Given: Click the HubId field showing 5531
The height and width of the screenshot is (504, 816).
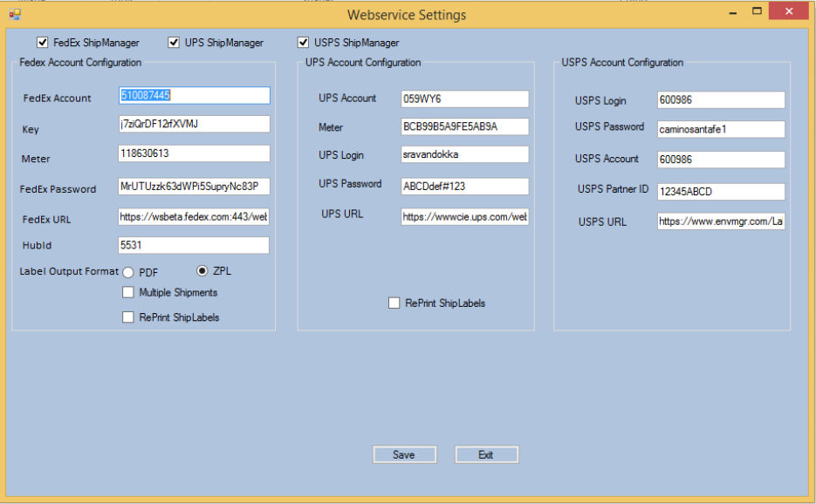Looking at the screenshot, I should coord(194,245).
